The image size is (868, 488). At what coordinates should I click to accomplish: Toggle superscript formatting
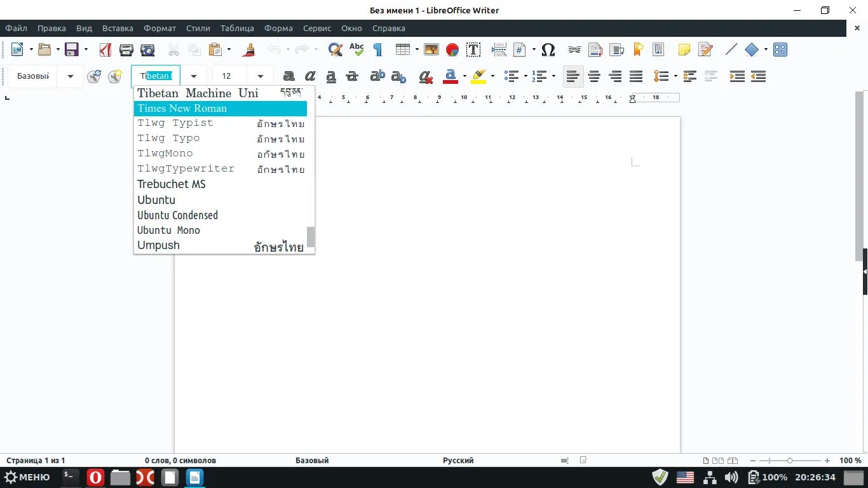click(377, 77)
